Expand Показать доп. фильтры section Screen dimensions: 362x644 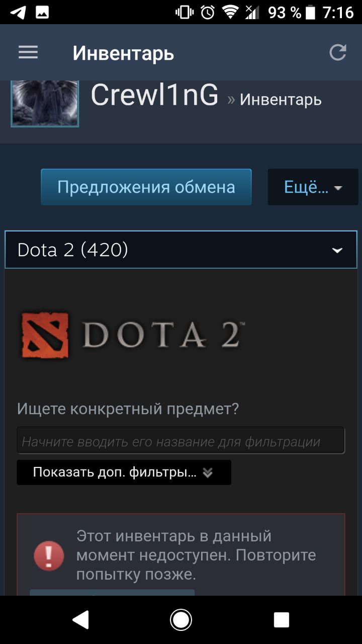click(x=124, y=472)
